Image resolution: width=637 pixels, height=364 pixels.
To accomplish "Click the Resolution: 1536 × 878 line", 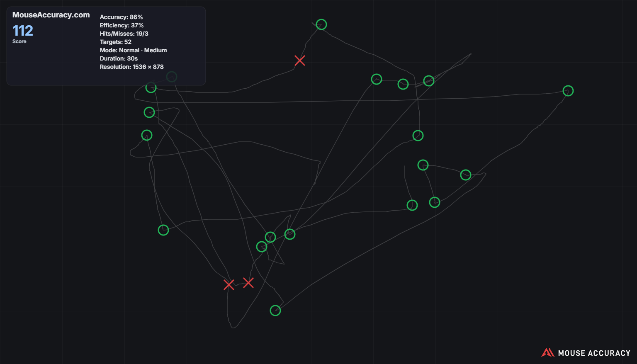I will (131, 67).
